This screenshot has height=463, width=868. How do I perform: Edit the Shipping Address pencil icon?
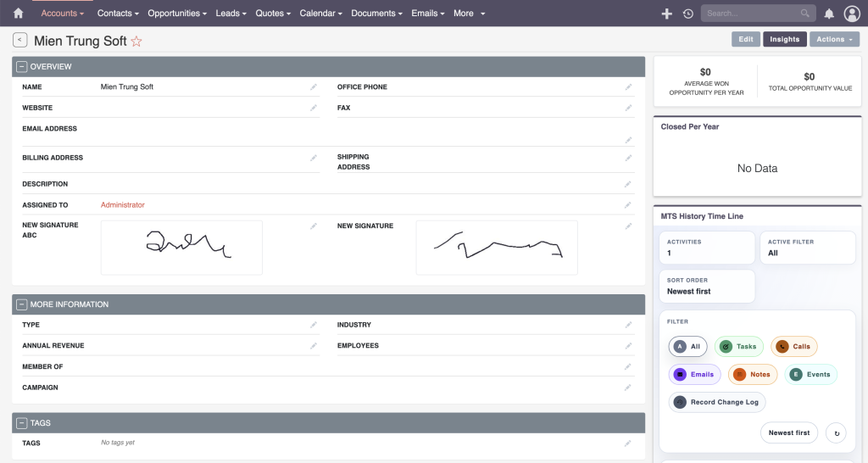pyautogui.click(x=628, y=158)
